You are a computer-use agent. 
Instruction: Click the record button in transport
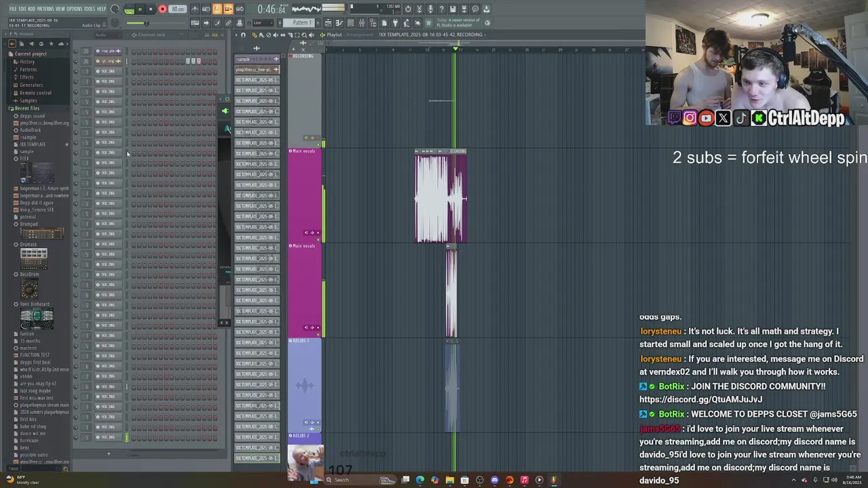[162, 9]
